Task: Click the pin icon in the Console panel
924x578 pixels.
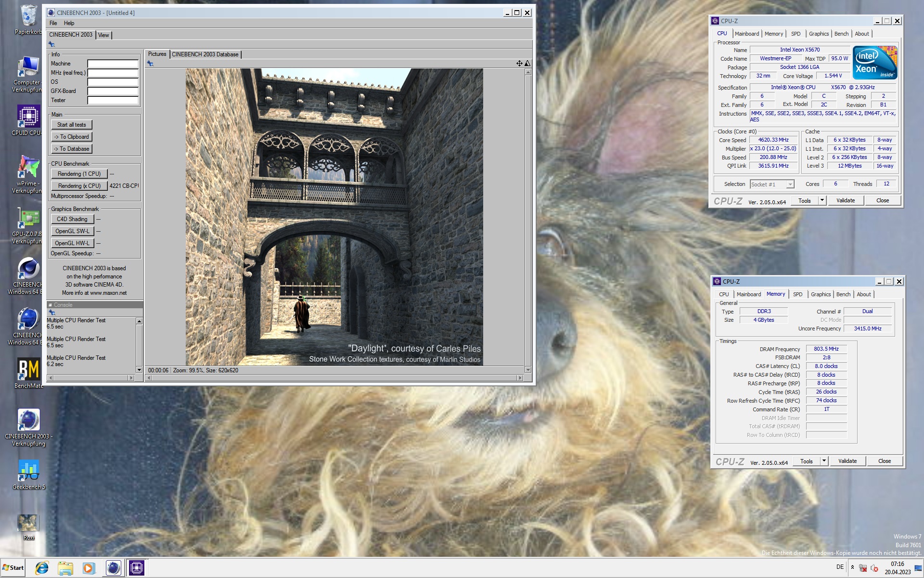Action: (52, 313)
